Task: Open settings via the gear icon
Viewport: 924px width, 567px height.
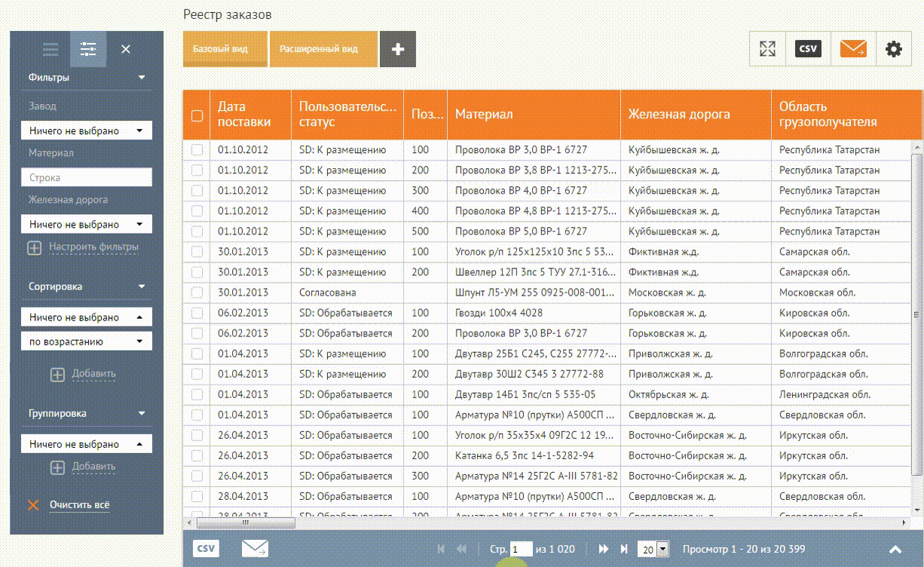Action: click(x=893, y=49)
